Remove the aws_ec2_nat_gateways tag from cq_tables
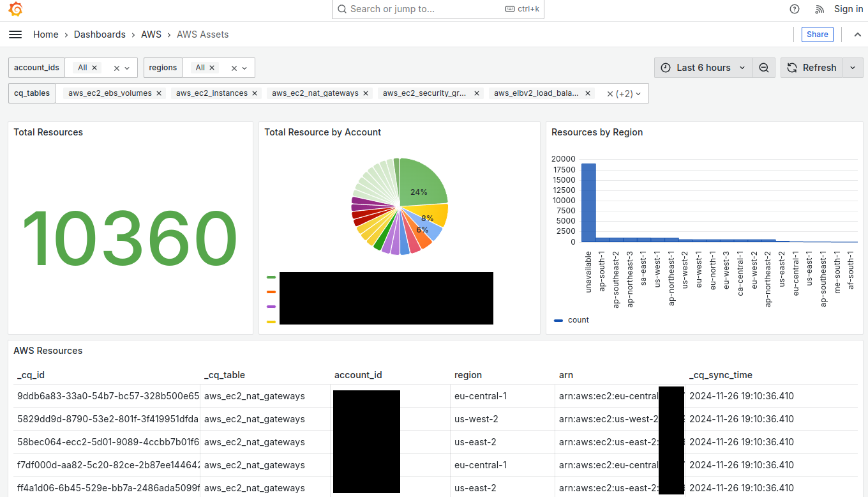 coord(365,93)
